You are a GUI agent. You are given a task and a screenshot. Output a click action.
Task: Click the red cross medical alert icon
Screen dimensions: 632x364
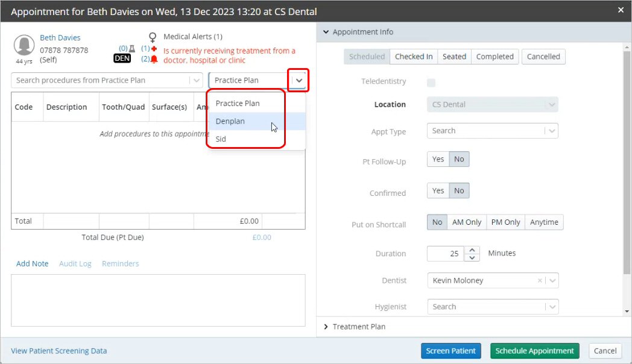coord(154,49)
